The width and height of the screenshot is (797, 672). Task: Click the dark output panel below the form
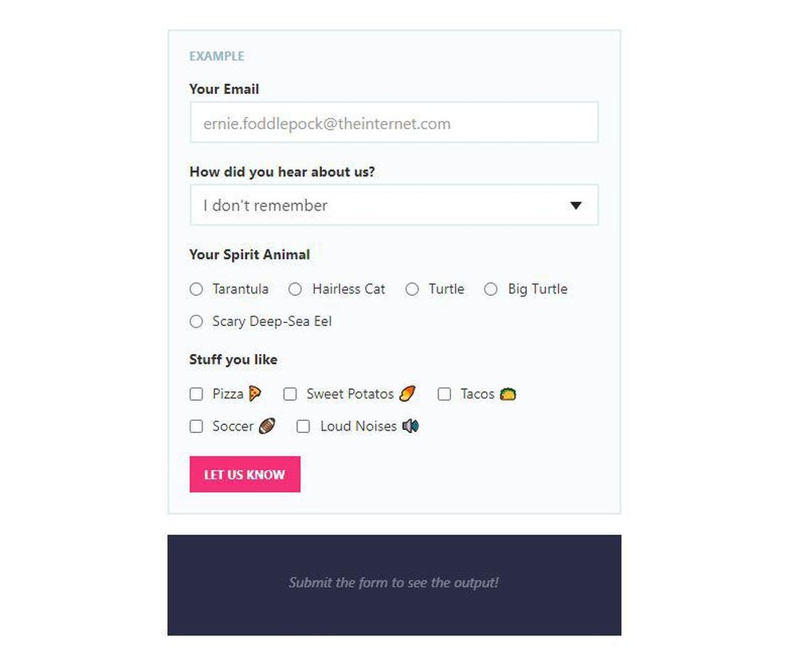tap(394, 583)
